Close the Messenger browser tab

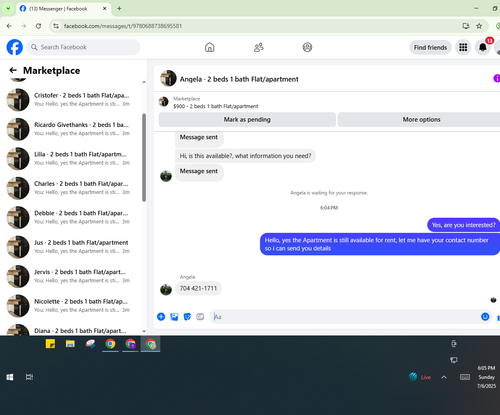pos(104,9)
